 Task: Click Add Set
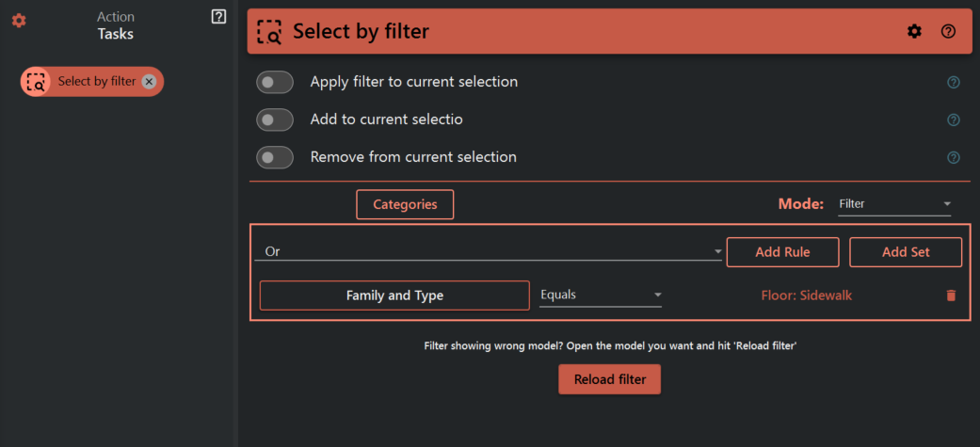pos(906,252)
